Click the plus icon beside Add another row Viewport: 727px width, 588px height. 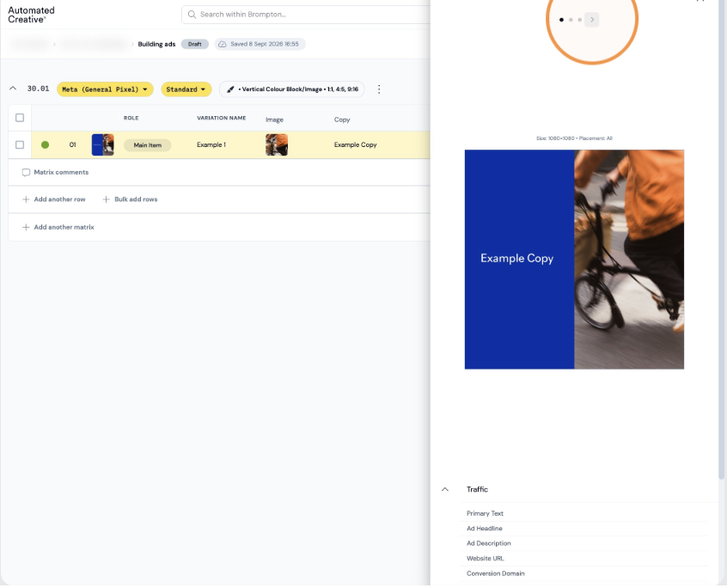tap(26, 199)
